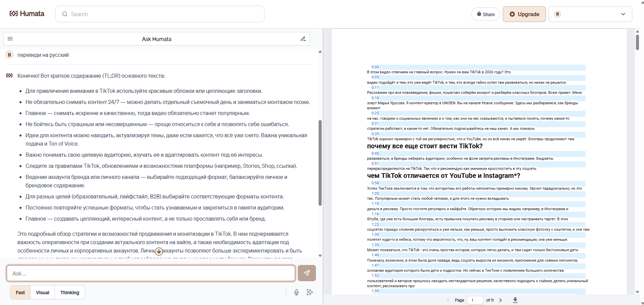644x305 pixels.
Task: Jump to timestamp 0:18 in transcript
Action: (375, 98)
